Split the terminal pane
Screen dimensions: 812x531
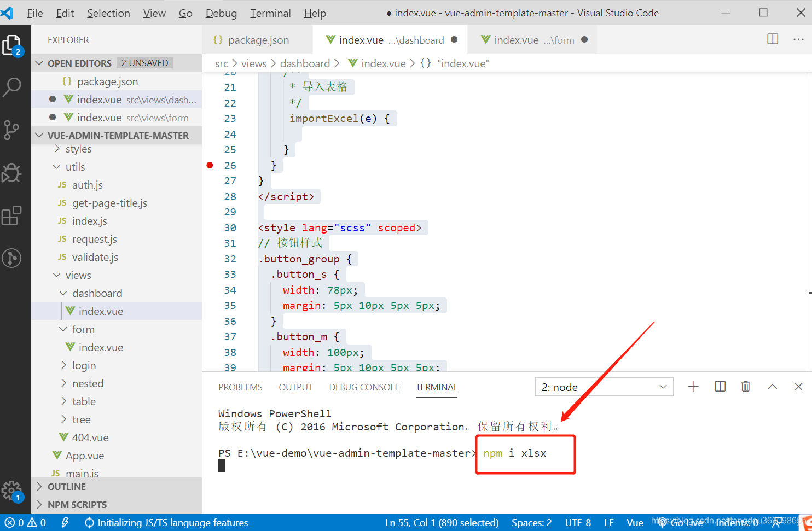720,387
